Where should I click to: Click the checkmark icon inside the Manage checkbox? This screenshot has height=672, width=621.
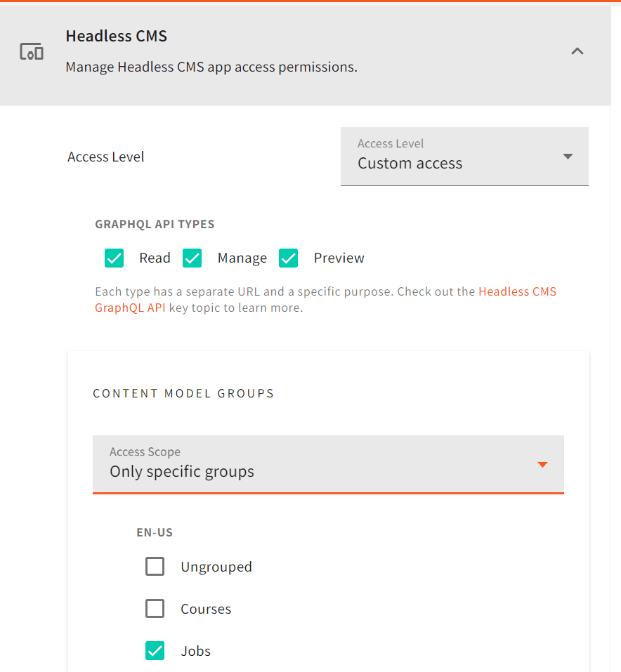(x=192, y=258)
